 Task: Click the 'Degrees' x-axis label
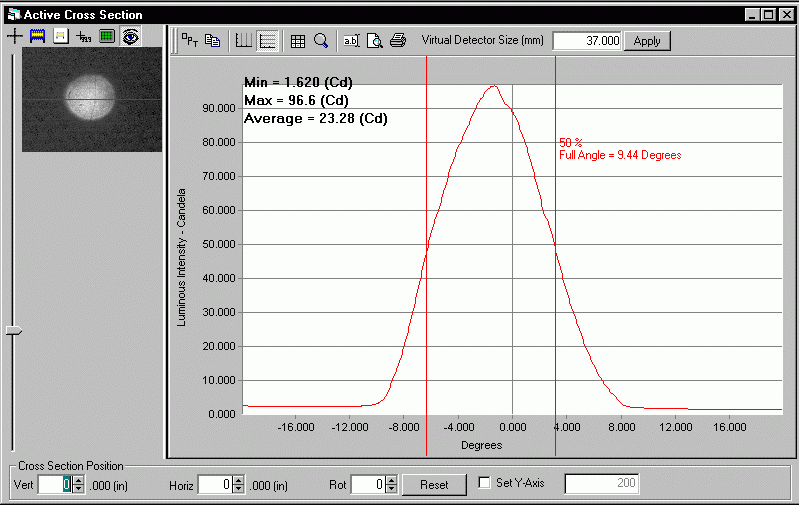click(x=482, y=445)
